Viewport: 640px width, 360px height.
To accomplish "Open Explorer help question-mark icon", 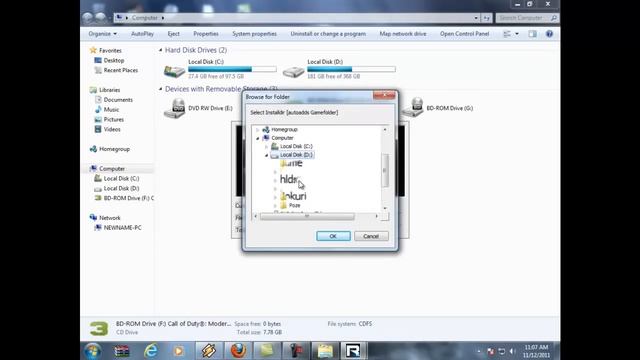I will click(549, 34).
